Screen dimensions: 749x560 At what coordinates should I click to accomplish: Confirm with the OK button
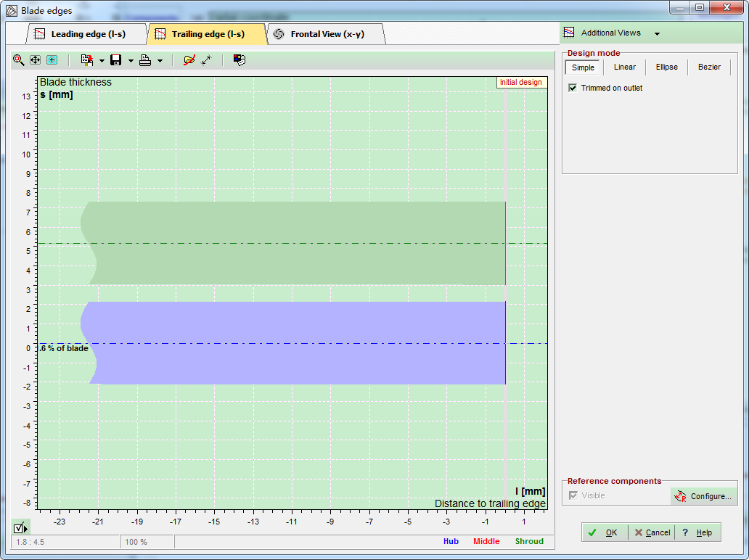click(x=605, y=532)
